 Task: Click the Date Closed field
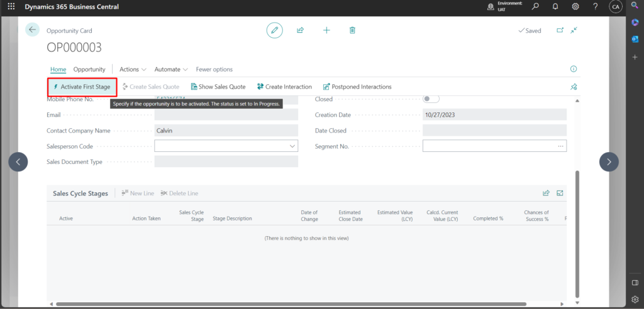(494, 131)
